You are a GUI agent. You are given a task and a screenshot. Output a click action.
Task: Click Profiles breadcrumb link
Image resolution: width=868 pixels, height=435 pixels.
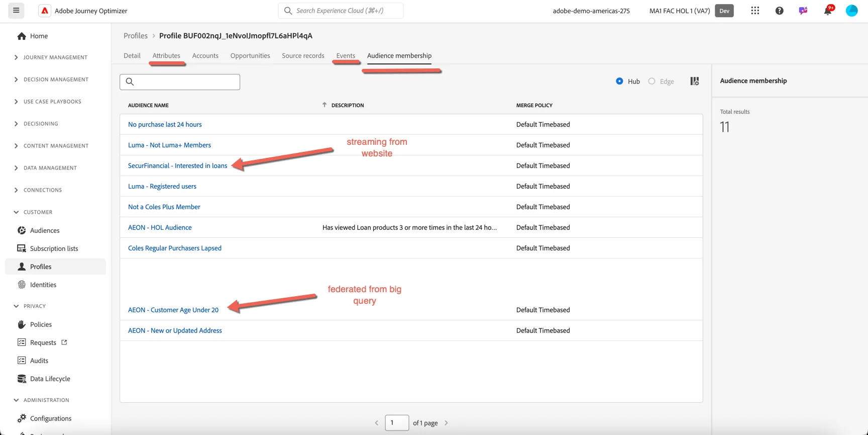pyautogui.click(x=136, y=36)
